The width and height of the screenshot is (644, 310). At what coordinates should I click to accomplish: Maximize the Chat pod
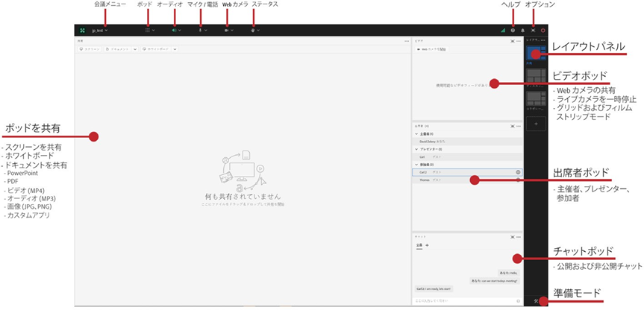coord(513,237)
